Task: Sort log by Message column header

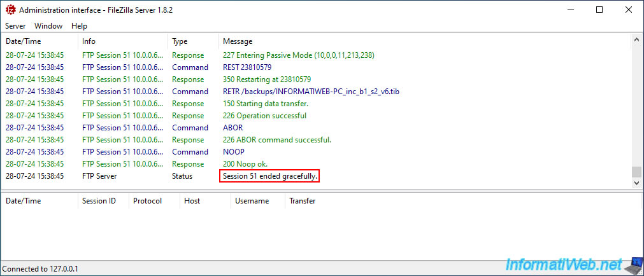Action: point(425,41)
